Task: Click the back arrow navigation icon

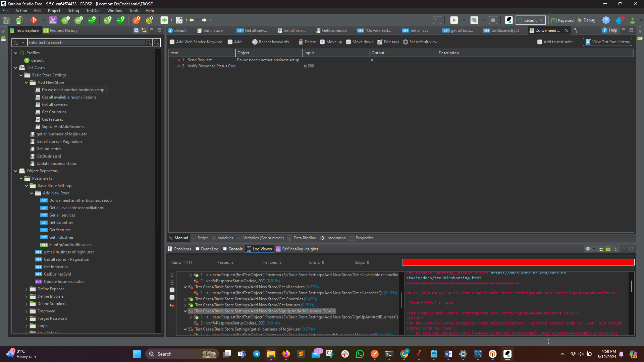Action: pos(192,20)
